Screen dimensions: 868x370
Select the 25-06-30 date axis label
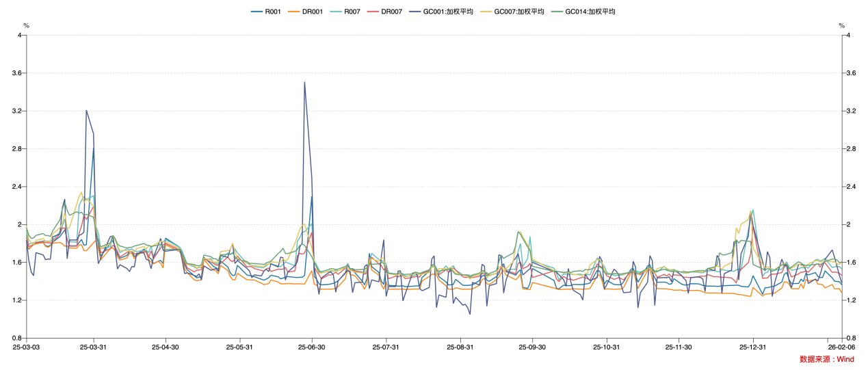point(312,347)
